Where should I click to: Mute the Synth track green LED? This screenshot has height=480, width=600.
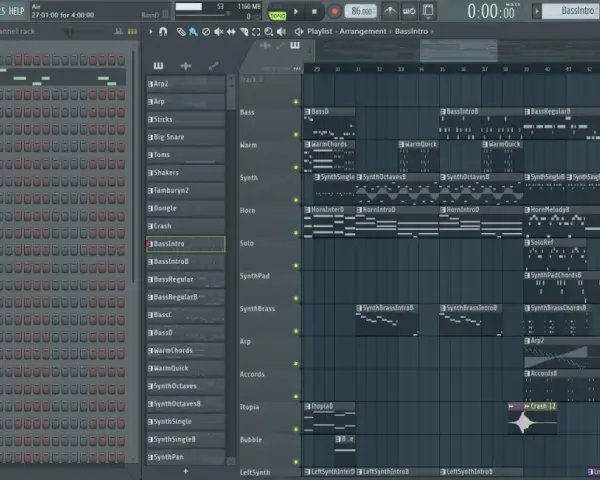coord(296,200)
